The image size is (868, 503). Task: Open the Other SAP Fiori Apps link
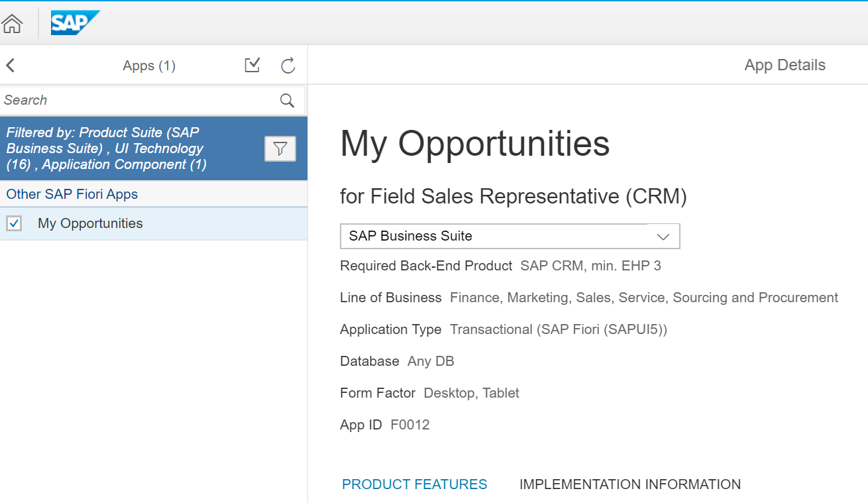[x=72, y=194]
